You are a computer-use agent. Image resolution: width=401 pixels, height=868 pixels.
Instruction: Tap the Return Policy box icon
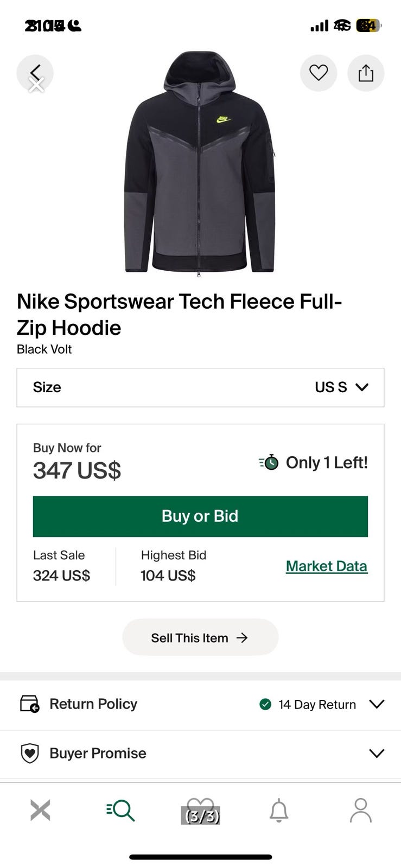(29, 704)
